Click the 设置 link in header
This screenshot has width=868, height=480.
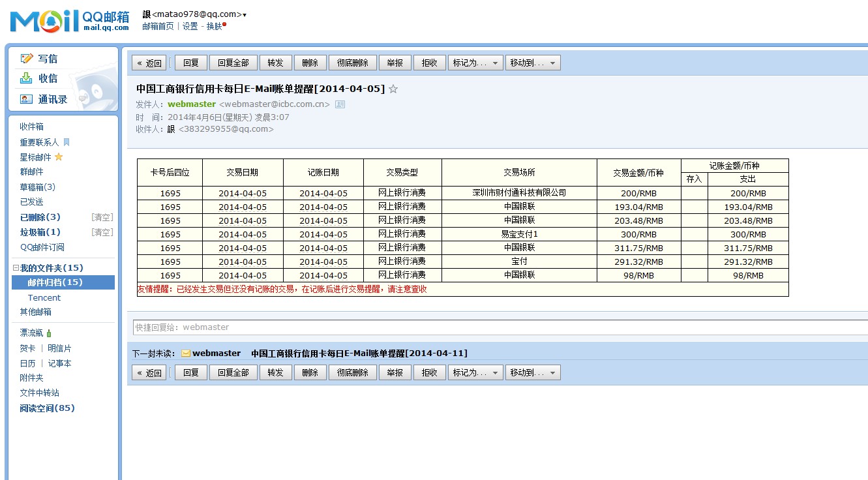coord(190,26)
